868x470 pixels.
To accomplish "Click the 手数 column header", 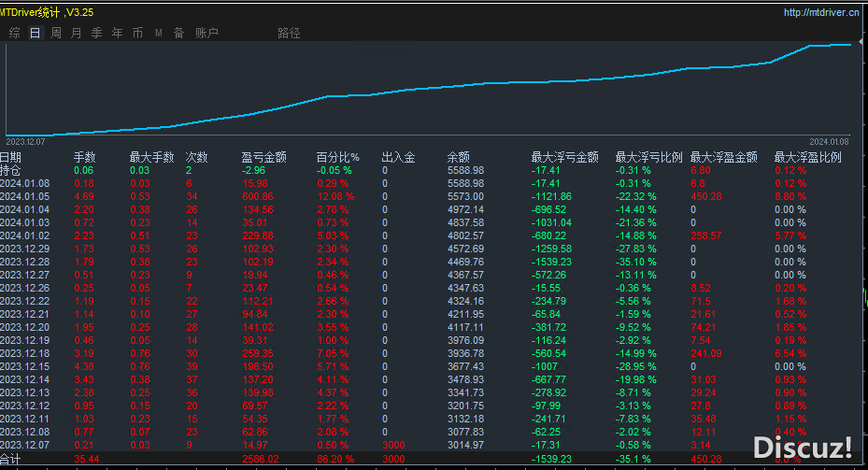I will click(x=85, y=157).
